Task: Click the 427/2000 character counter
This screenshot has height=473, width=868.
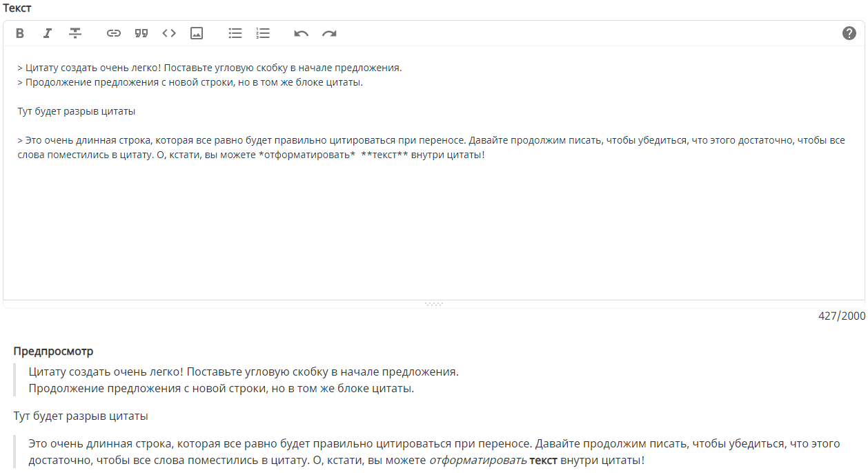Action: (x=841, y=316)
